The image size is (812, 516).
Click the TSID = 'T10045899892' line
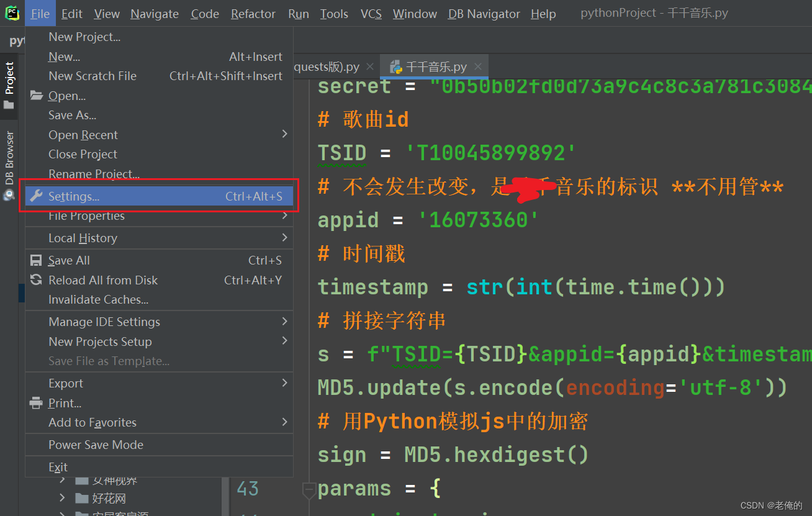point(447,153)
